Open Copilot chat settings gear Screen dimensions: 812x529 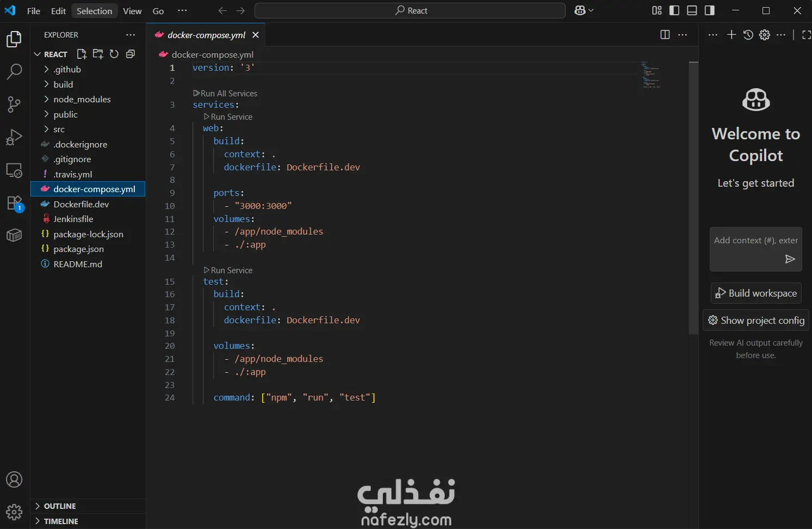[x=765, y=35]
